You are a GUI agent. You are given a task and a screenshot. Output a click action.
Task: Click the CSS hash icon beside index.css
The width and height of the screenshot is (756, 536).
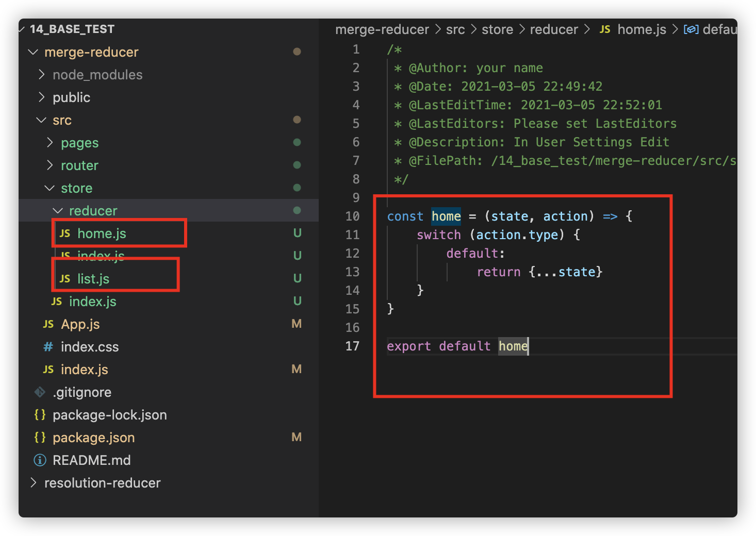(x=48, y=347)
